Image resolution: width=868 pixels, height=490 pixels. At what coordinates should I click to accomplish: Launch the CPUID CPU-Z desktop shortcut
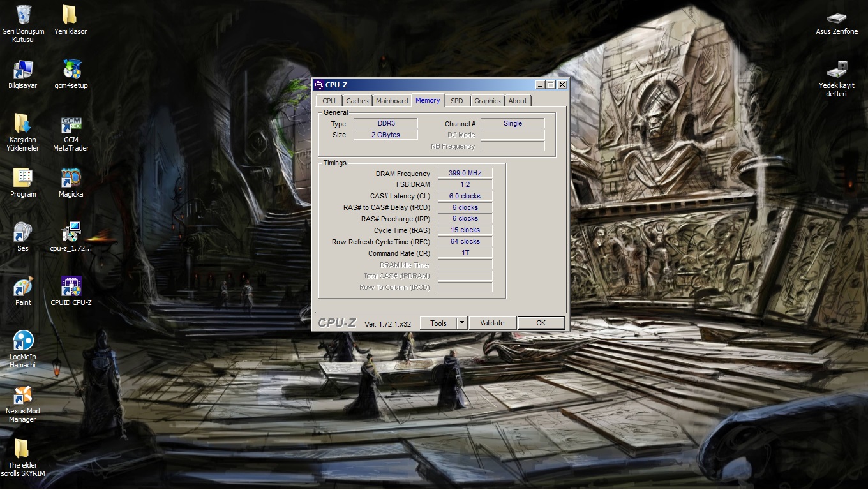click(71, 286)
